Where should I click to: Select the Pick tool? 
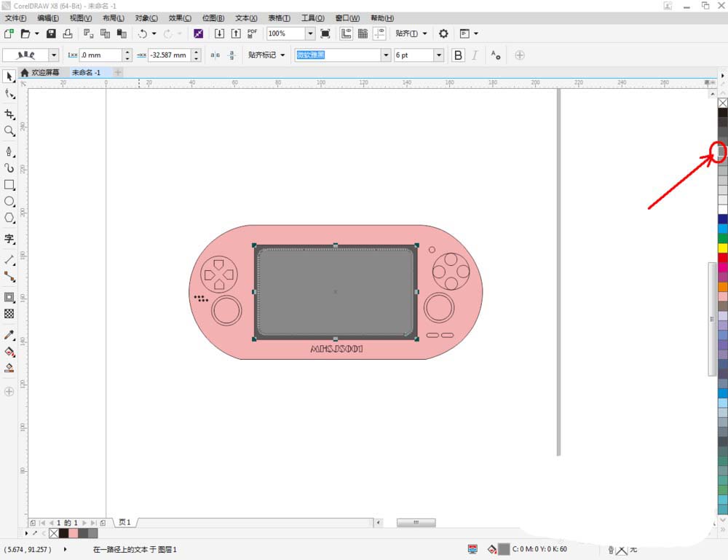9,76
